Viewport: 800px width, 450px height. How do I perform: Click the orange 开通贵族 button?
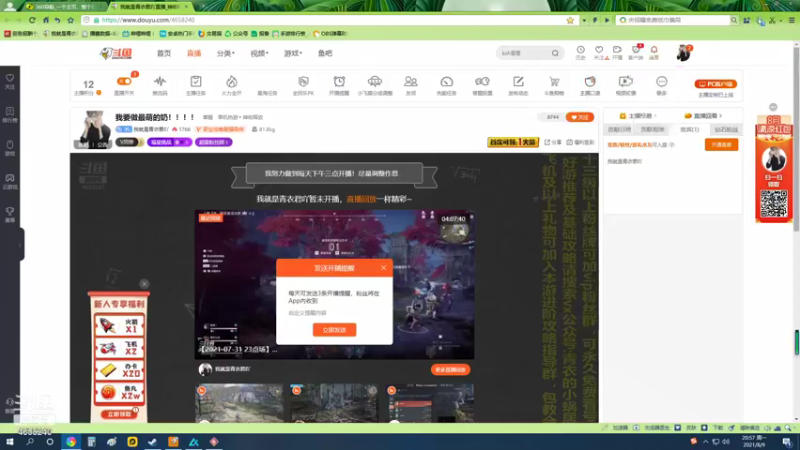tap(721, 145)
